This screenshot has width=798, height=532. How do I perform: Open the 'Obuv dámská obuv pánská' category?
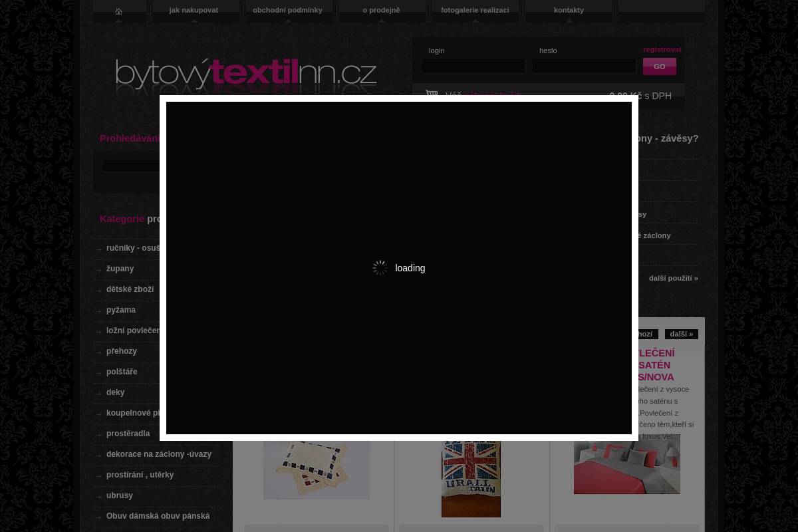(x=158, y=516)
